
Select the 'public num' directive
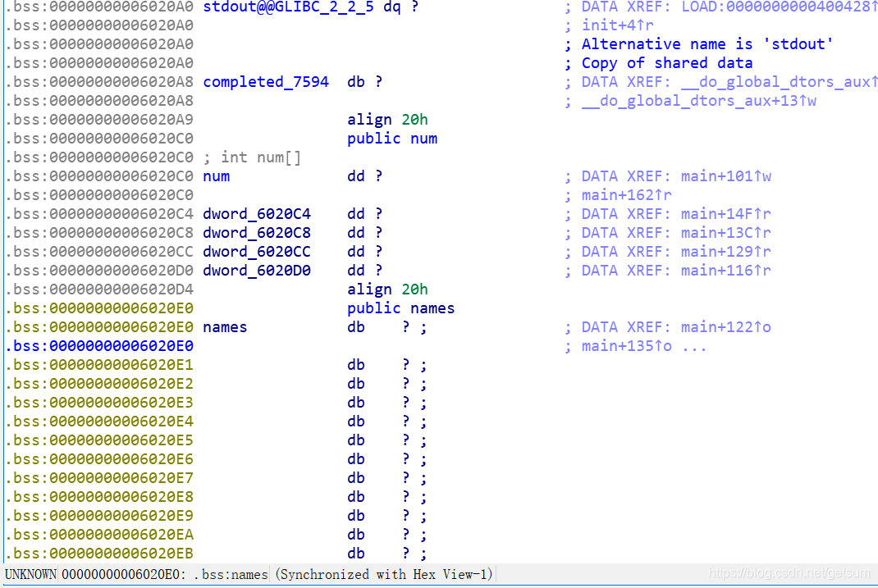[x=392, y=139]
